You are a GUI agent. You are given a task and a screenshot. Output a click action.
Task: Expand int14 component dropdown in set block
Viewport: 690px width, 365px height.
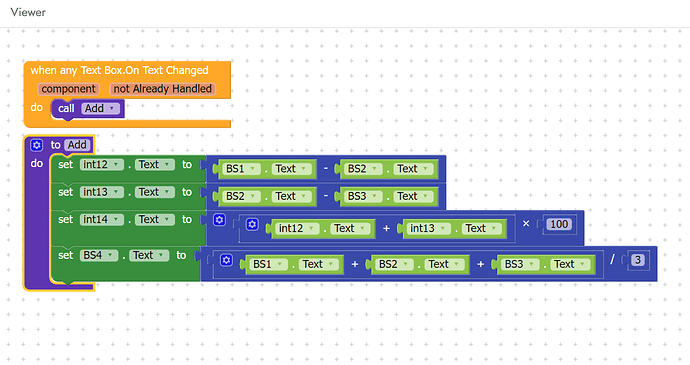click(102, 219)
